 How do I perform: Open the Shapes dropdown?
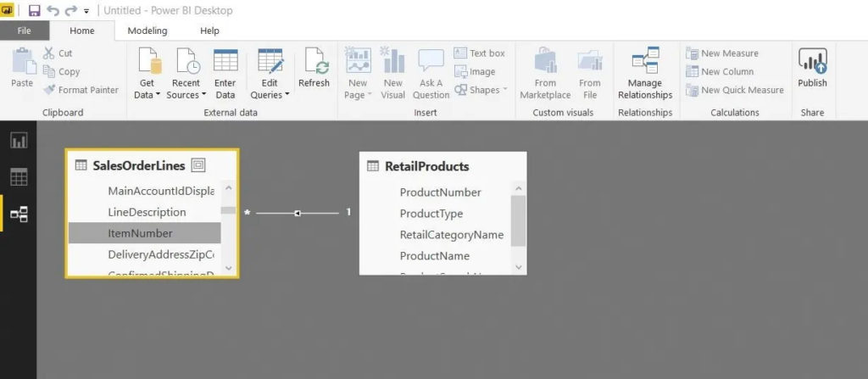click(x=481, y=90)
